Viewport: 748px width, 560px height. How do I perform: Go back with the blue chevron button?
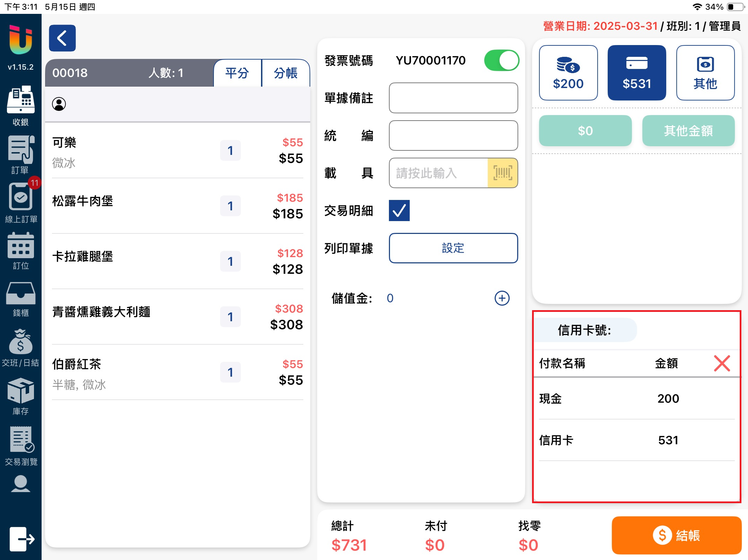tap(62, 38)
